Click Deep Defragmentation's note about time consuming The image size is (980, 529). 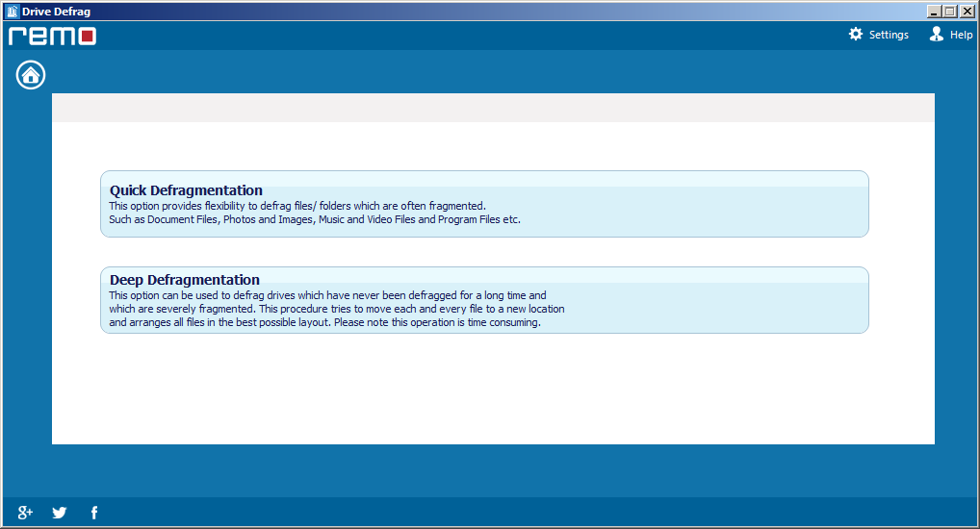click(x=324, y=323)
